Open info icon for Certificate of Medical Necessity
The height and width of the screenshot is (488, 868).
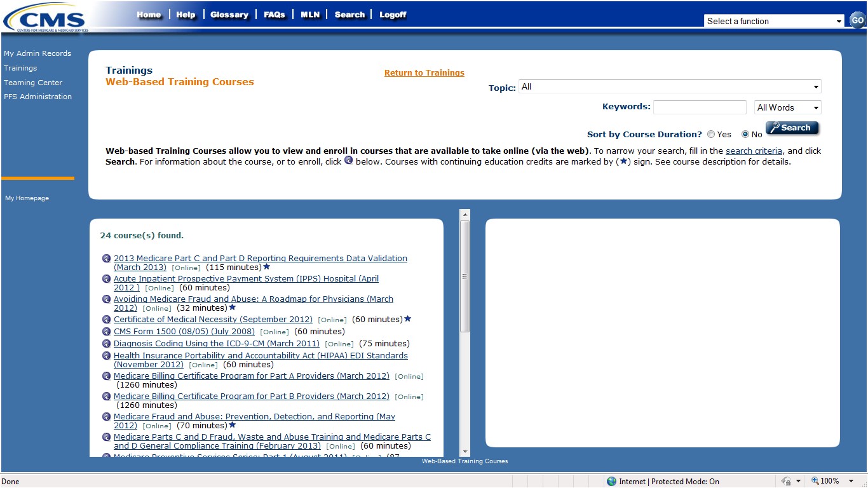pyautogui.click(x=106, y=320)
